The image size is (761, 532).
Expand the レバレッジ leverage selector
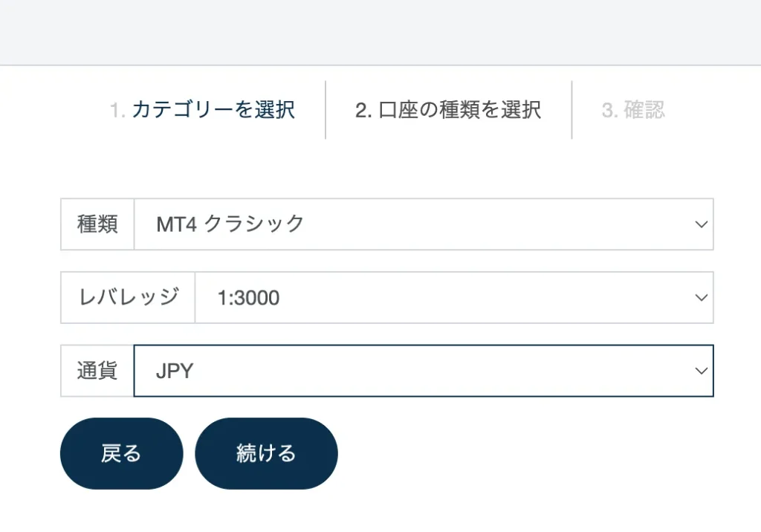tap(446, 297)
